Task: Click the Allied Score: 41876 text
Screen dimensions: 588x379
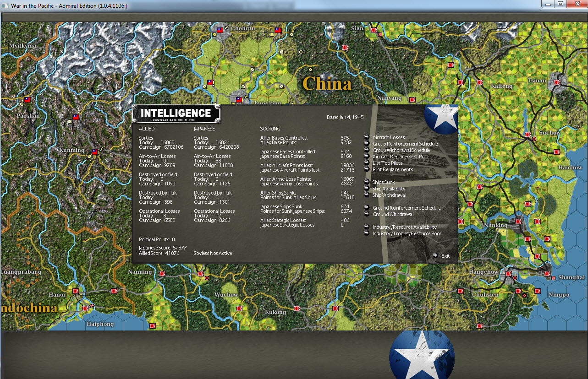Action: tap(159, 253)
